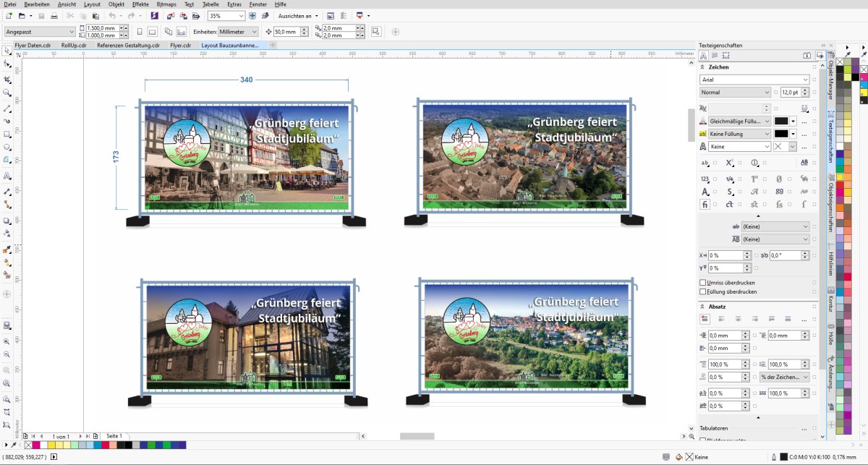Select the Ellipse tool in toolbox

(7, 148)
